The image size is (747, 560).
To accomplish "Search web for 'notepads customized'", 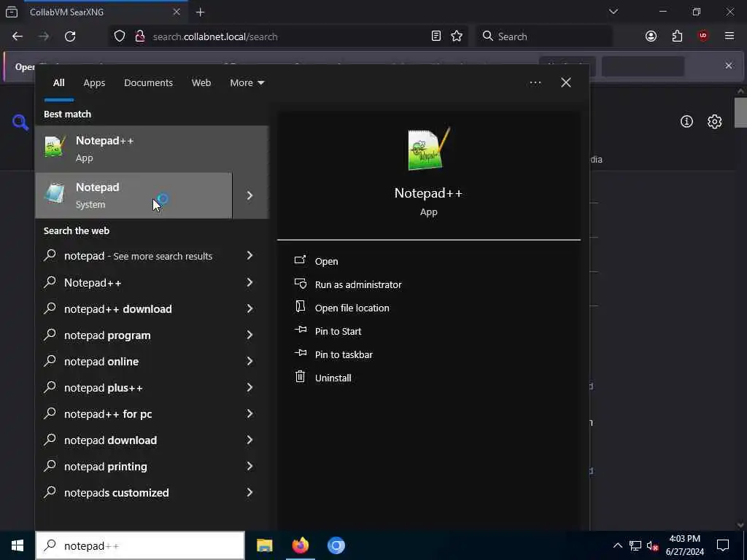I will point(116,492).
